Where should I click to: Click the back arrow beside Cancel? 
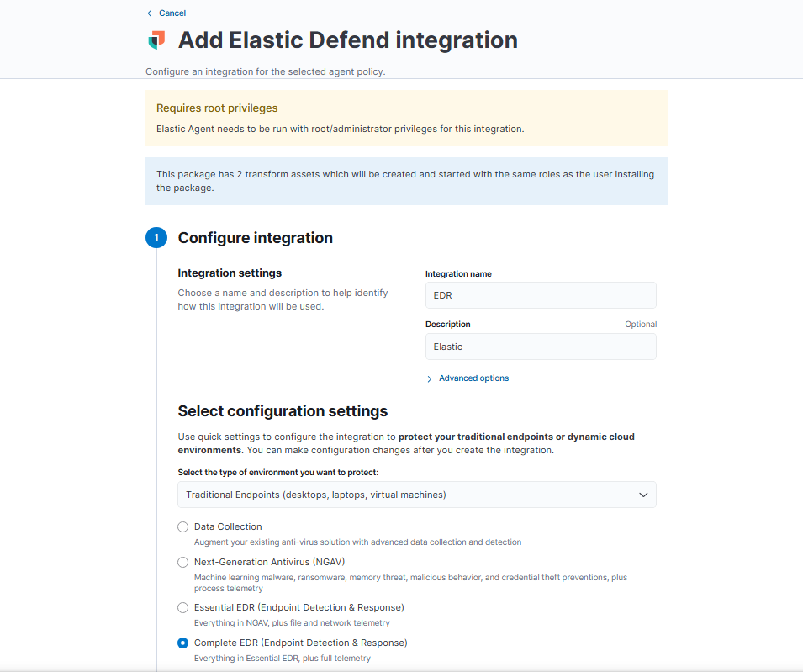[150, 13]
